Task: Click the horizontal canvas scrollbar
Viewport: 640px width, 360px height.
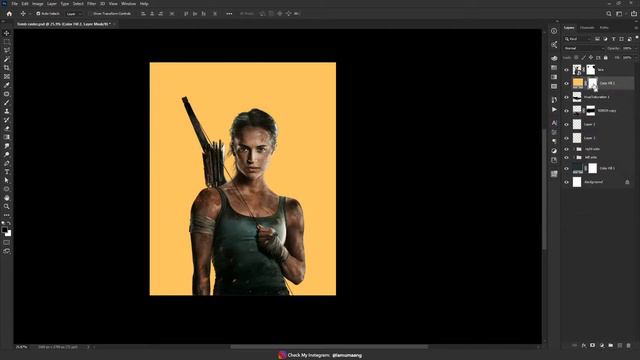Action: tap(329, 347)
